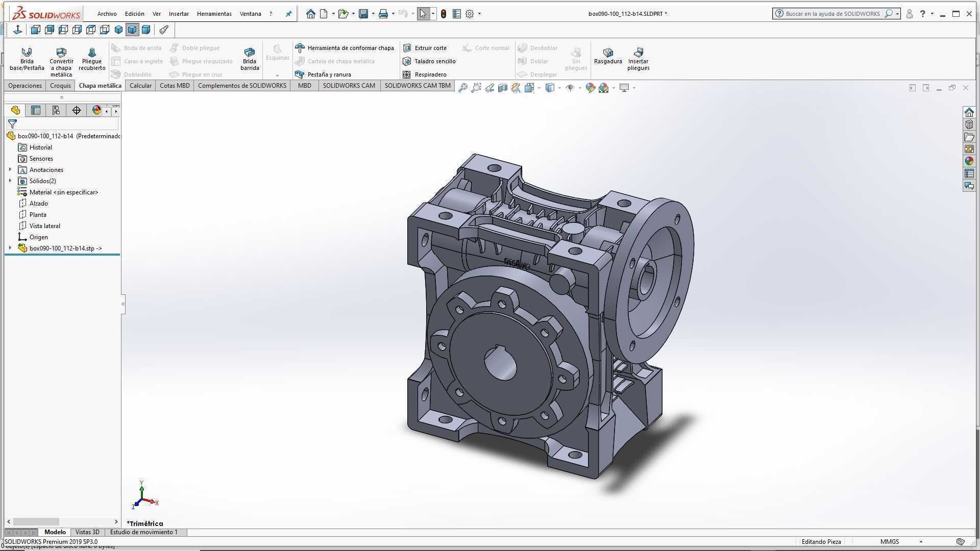Select the Respiradero tool
This screenshot has width=980, height=551.
point(425,74)
